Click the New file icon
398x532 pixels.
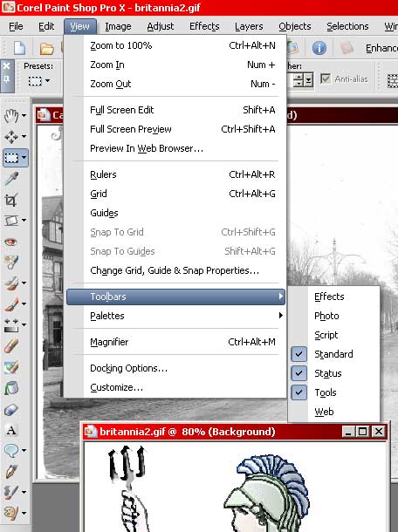19,48
